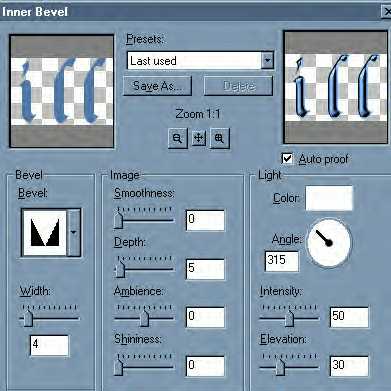Click the Elevation slider handle
Image resolution: width=391 pixels, height=391 pixels.
pyautogui.click(x=281, y=367)
